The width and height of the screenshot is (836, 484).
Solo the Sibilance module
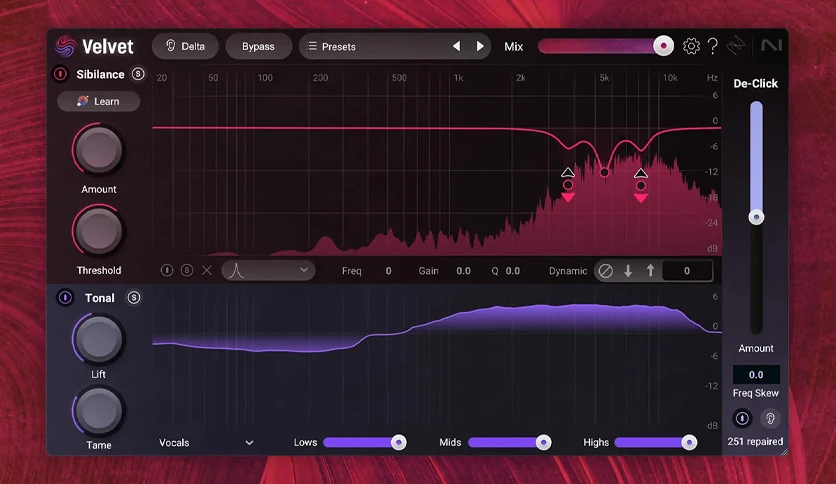click(x=138, y=74)
